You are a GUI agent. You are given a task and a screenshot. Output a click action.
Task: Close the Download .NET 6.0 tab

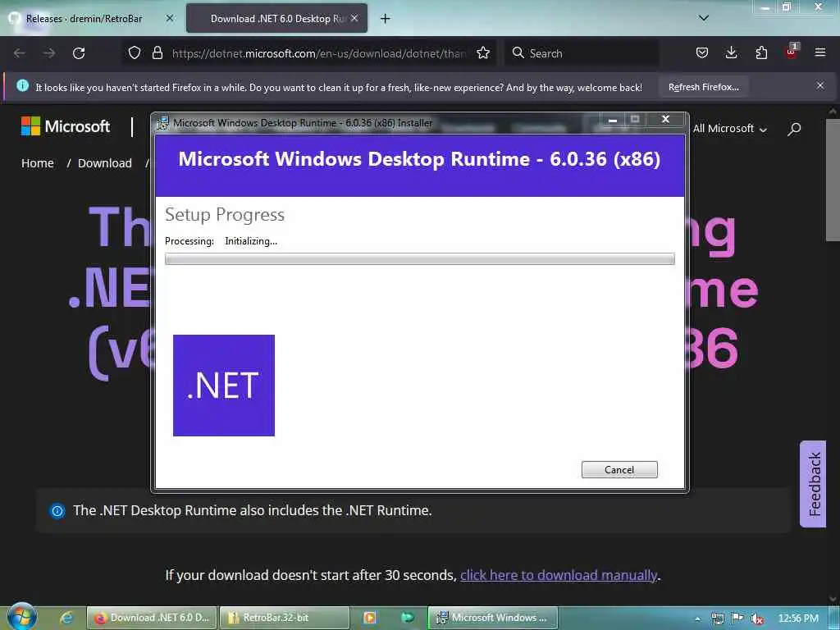point(354,18)
